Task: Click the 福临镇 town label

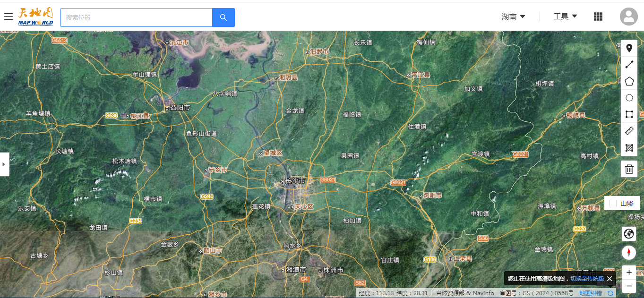Action: click(x=352, y=114)
